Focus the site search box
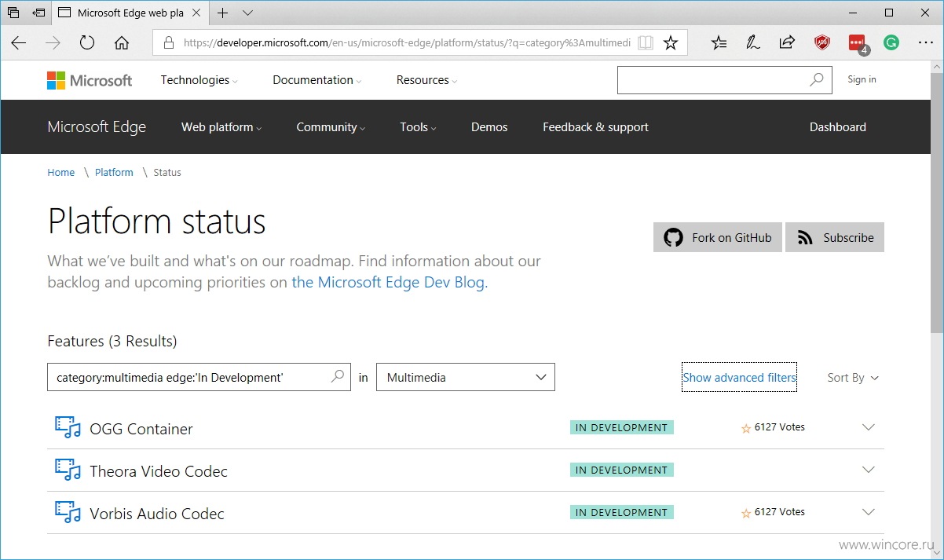Image resolution: width=944 pixels, height=560 pixels. pyautogui.click(x=713, y=79)
